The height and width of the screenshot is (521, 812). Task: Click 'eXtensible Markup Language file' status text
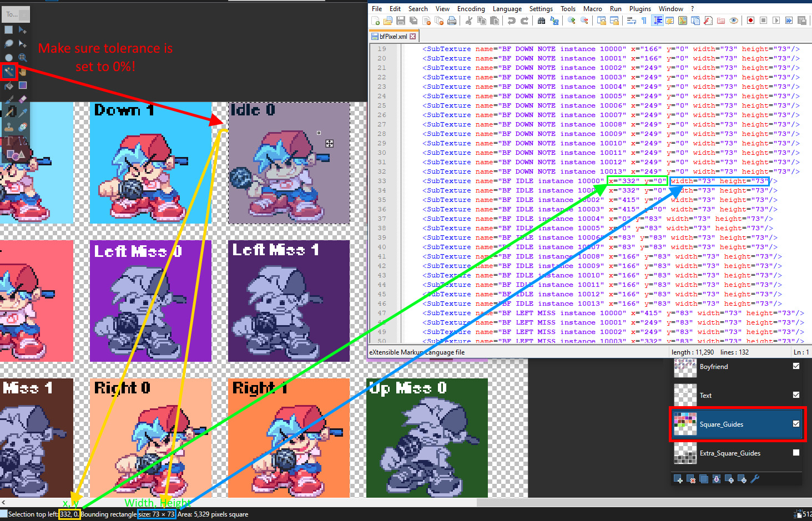pos(417,352)
